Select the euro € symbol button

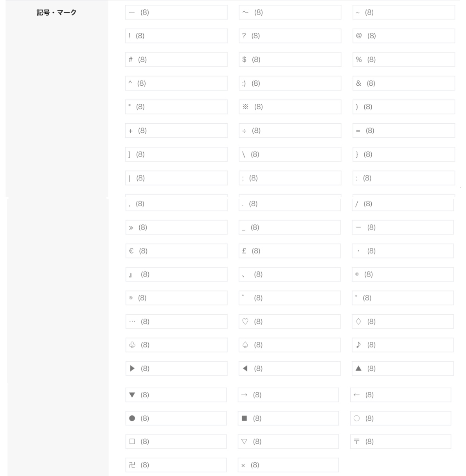tap(176, 251)
